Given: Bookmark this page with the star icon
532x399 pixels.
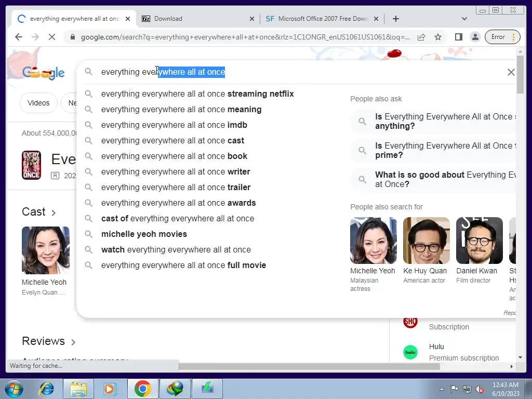Looking at the screenshot, I should (438, 37).
